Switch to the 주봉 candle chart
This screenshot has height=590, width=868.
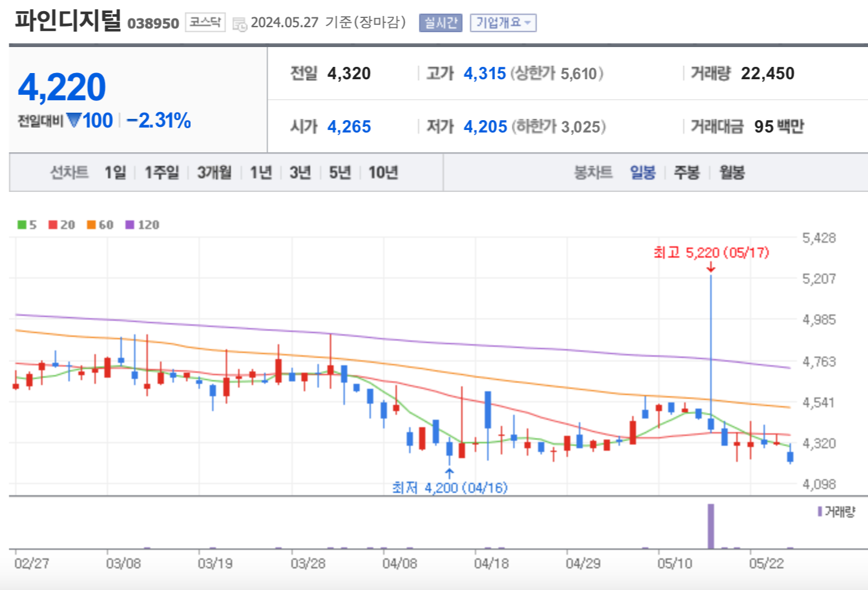coord(686,172)
